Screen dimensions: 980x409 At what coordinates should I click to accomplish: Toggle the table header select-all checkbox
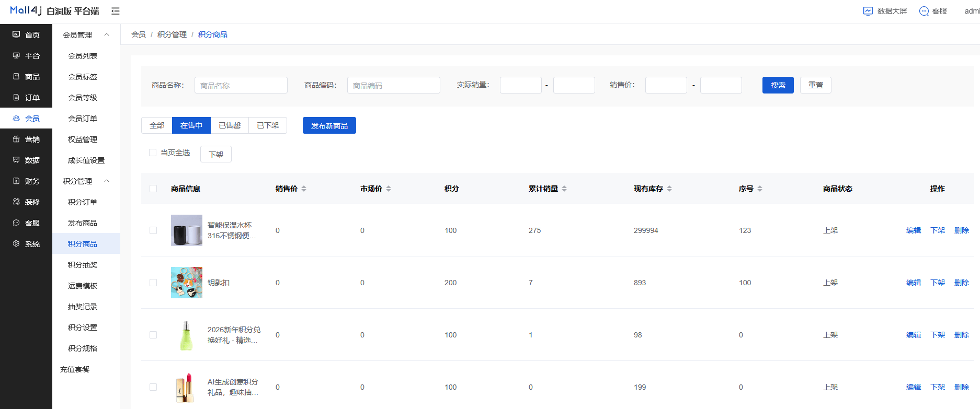click(153, 189)
